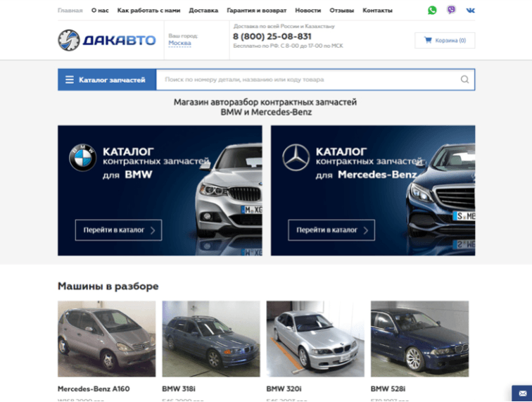Image resolution: width=532 pixels, height=402 pixels.
Task: Click the hamburger catalog menu icon
Action: click(x=70, y=80)
